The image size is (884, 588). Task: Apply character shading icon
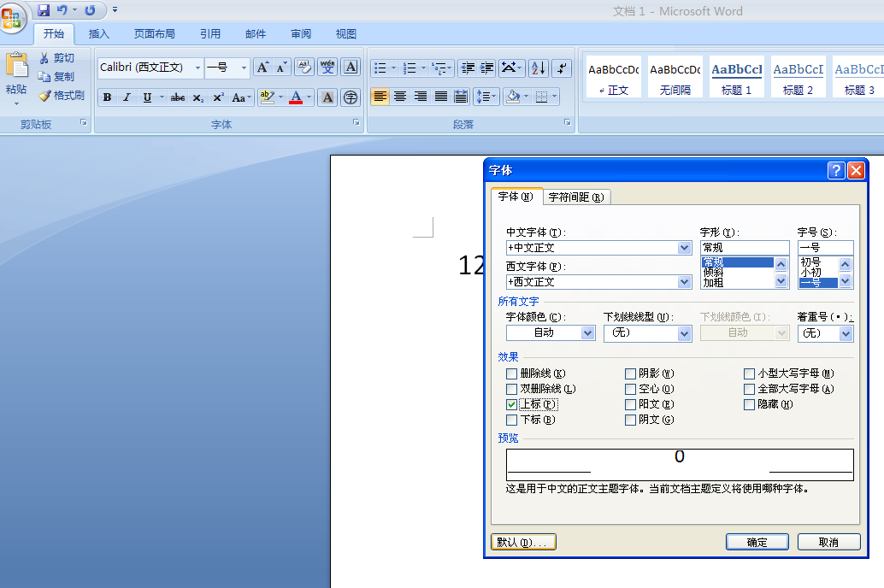point(327,97)
